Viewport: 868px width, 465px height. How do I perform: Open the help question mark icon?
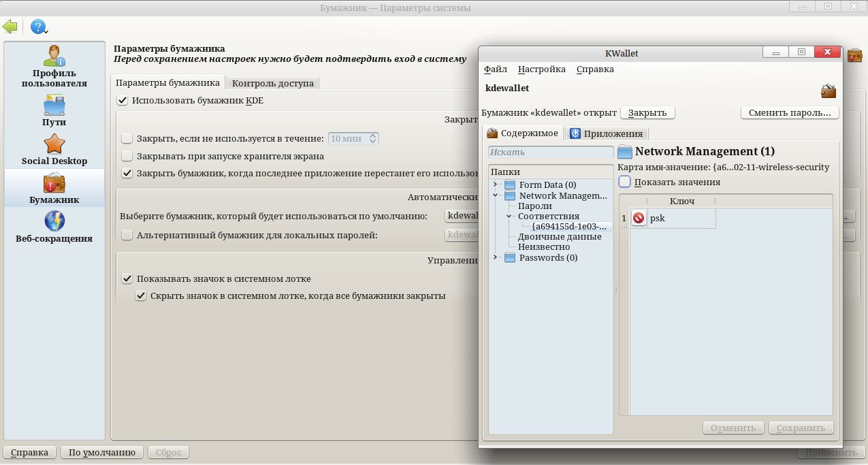[37, 27]
